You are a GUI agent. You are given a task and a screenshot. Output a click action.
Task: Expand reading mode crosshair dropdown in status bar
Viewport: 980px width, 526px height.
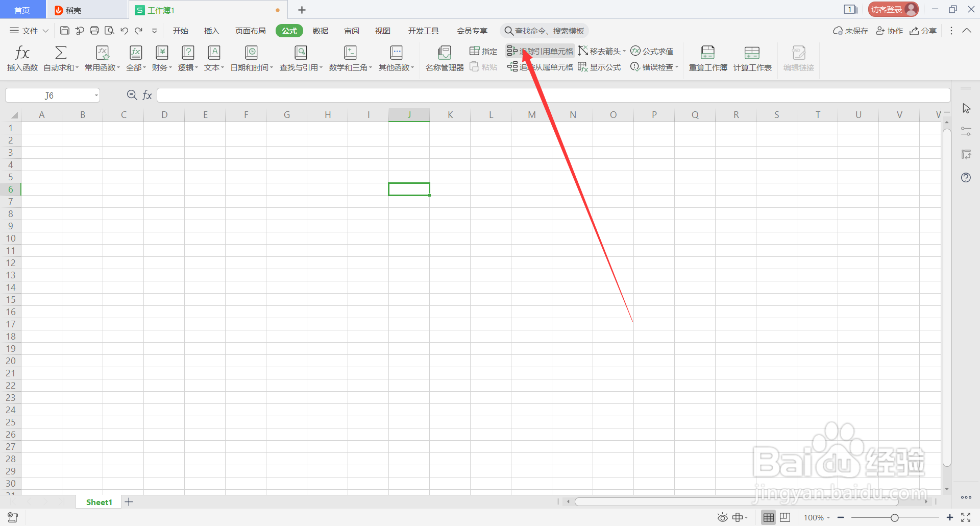pos(747,517)
